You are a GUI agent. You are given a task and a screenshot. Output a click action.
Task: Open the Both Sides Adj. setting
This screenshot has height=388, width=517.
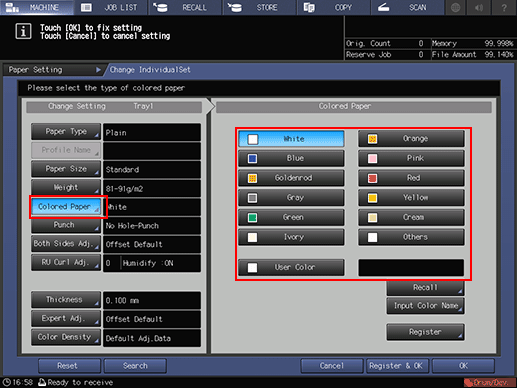point(66,244)
